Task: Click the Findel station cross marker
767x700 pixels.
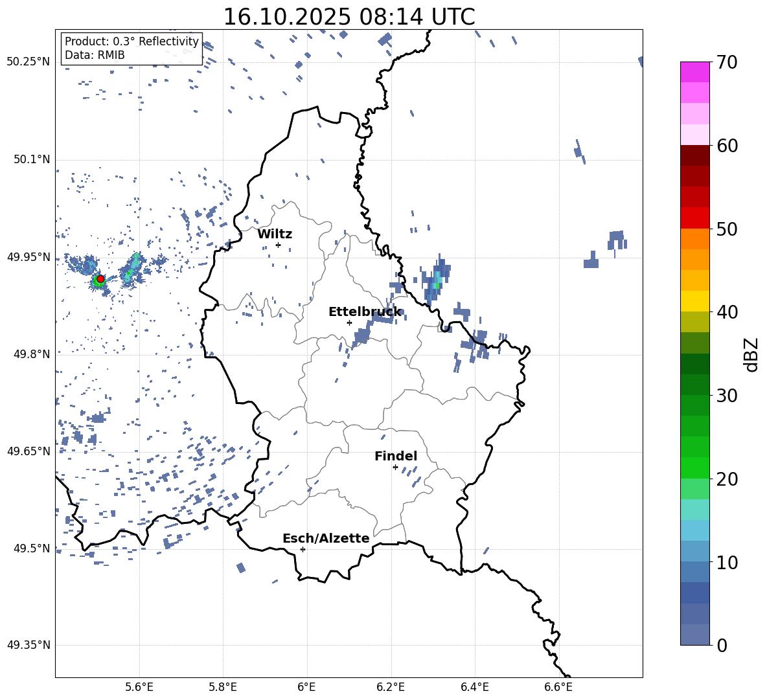Action: click(395, 468)
